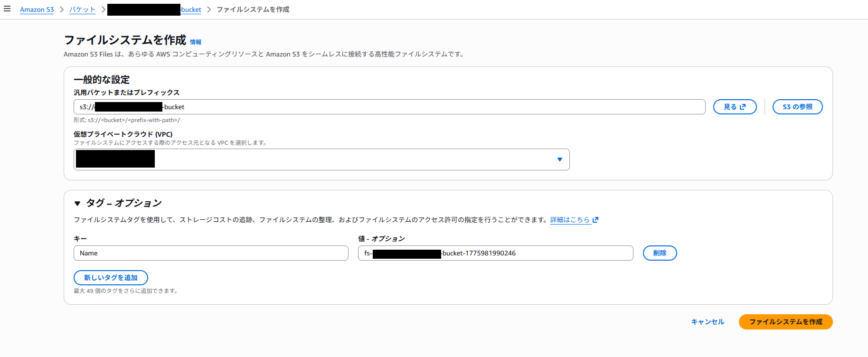This screenshot has height=357, width=868.
Task: Click the external-link icon in the 見る button
Action: pos(743,107)
